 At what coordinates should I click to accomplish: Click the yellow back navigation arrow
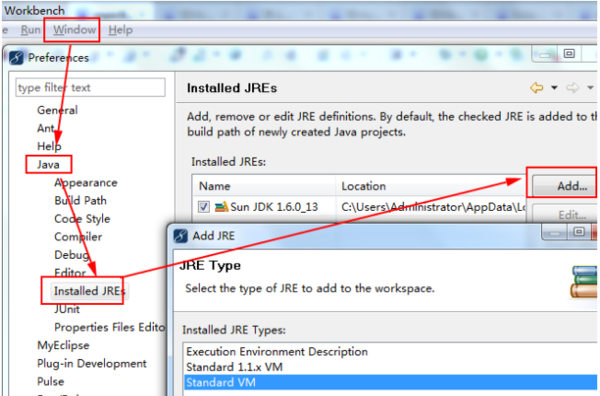[536, 88]
